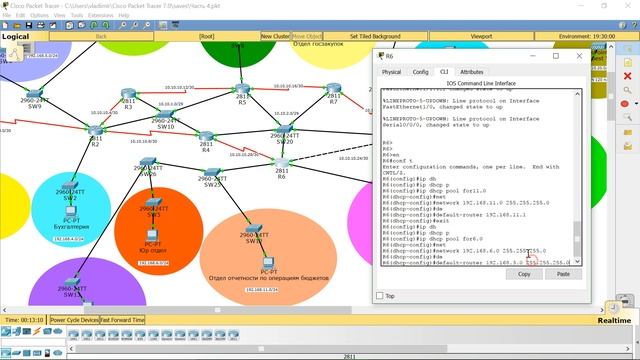This screenshot has width=640, height=360.
Task: Select the Inspect magnifier tool
Action: pyautogui.click(x=628, y=90)
